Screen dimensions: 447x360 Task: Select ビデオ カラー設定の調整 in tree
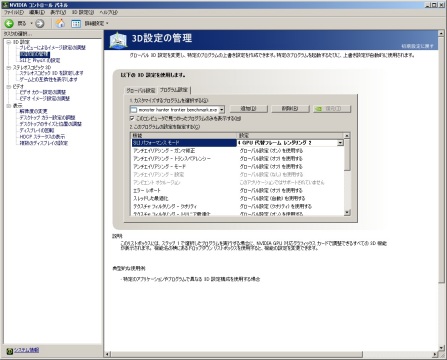pyautogui.click(x=42, y=92)
